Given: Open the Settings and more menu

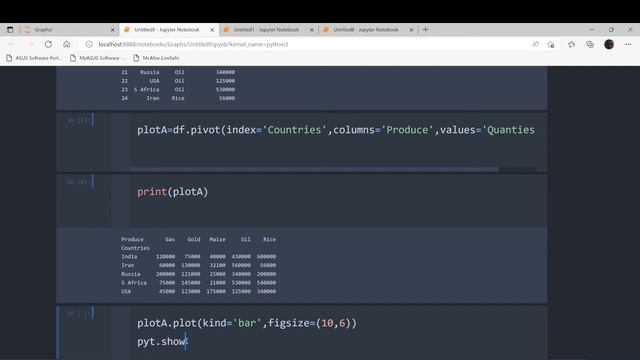Looking at the screenshot, I should tap(628, 44).
